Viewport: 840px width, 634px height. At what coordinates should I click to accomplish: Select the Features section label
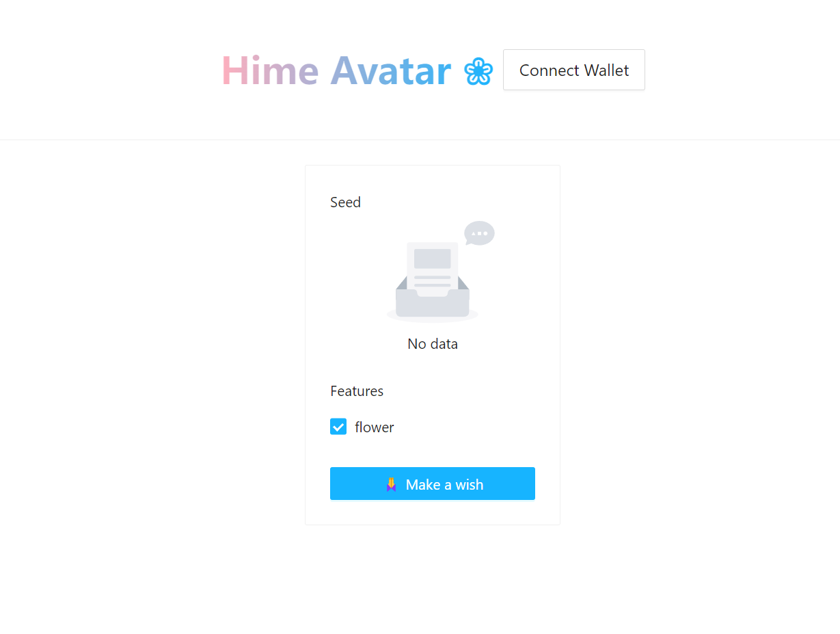pyautogui.click(x=357, y=391)
